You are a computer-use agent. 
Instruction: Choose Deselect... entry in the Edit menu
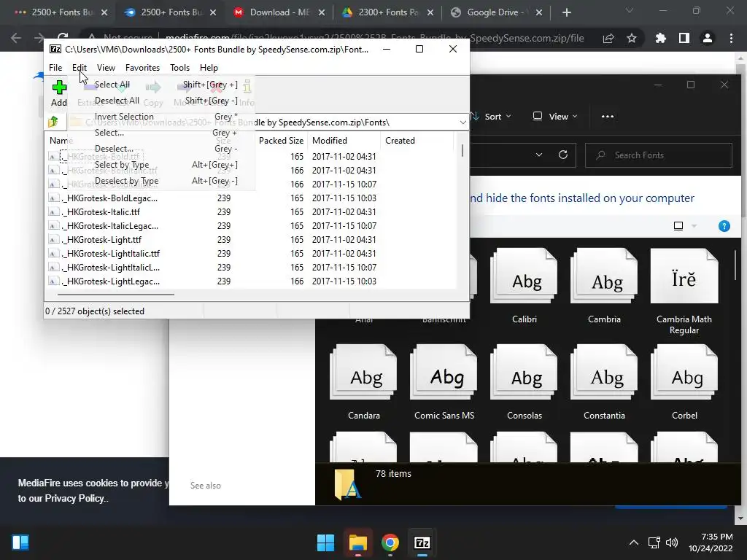pyautogui.click(x=161, y=149)
